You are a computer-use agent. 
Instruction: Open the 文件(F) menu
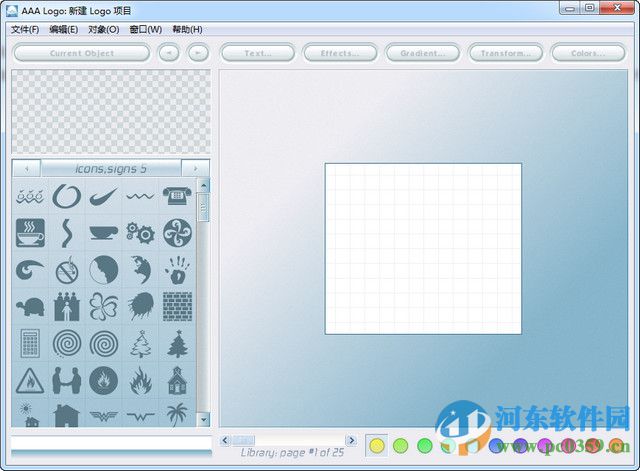pos(25,29)
